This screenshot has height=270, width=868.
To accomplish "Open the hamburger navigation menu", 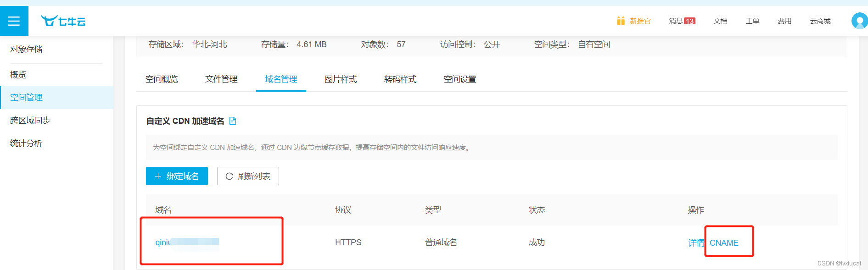I will (x=14, y=21).
